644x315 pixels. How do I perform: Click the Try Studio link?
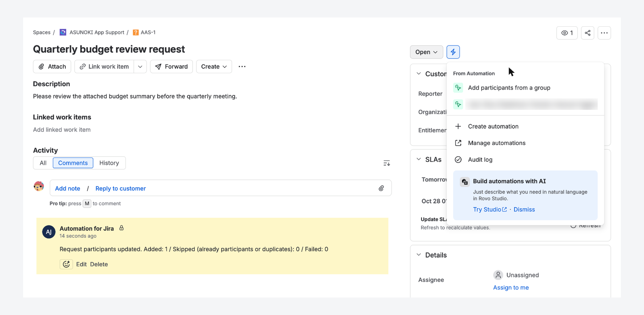tap(490, 209)
